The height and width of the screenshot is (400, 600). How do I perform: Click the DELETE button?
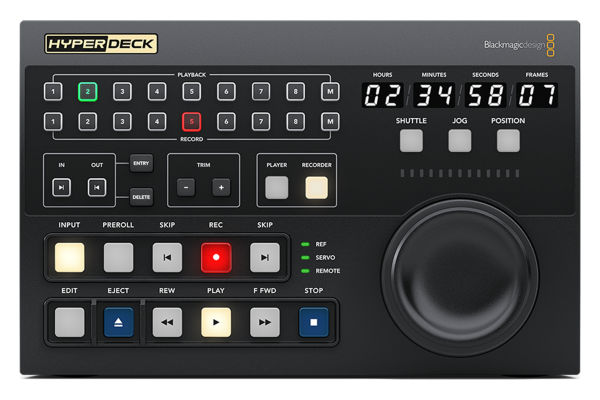click(x=141, y=197)
